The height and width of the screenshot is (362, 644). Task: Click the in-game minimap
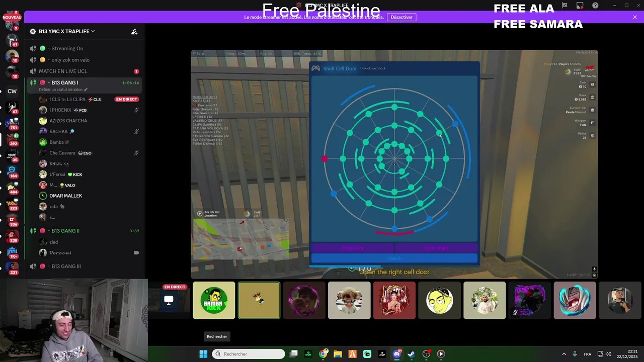coord(242,239)
